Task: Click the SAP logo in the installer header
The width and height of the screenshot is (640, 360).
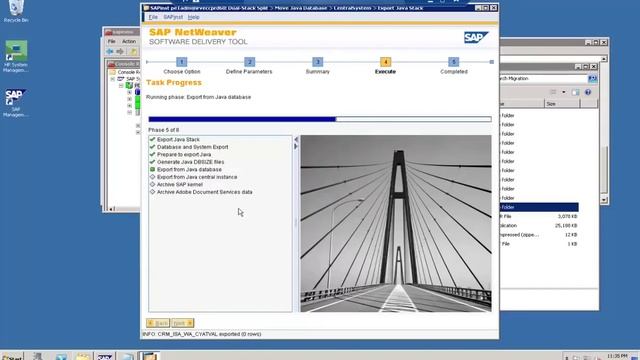Action: (476, 38)
